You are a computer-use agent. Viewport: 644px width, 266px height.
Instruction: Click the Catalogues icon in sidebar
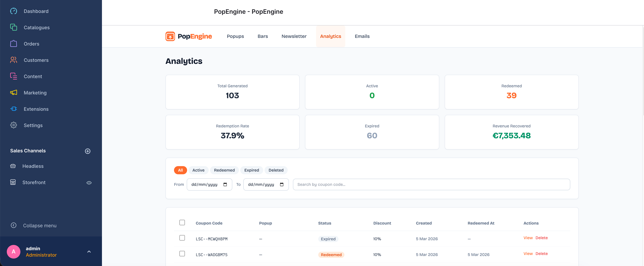(x=13, y=27)
